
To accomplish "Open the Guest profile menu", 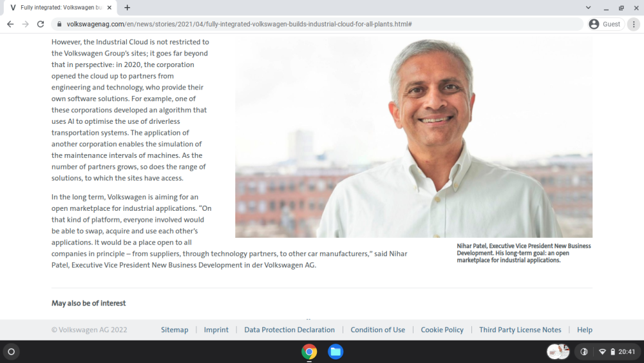I will [x=605, y=25].
